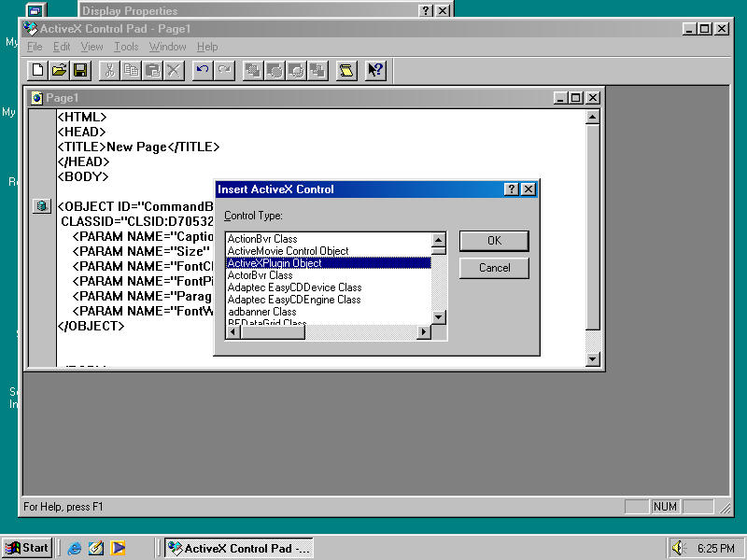Select Adaptec EasyCDDevice Class in list

[329, 287]
